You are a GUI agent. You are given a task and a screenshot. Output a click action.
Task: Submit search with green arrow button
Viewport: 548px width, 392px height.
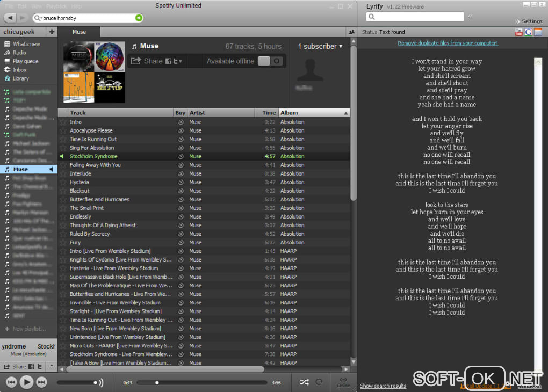tap(139, 18)
